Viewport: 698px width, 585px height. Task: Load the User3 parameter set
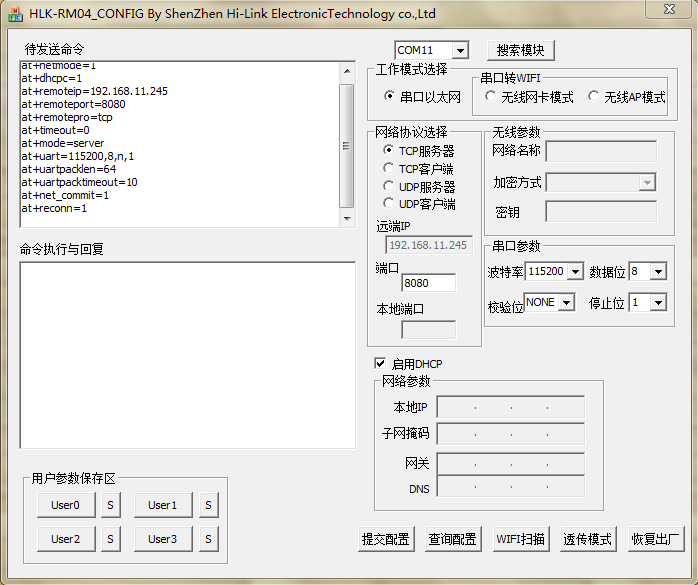tap(163, 539)
